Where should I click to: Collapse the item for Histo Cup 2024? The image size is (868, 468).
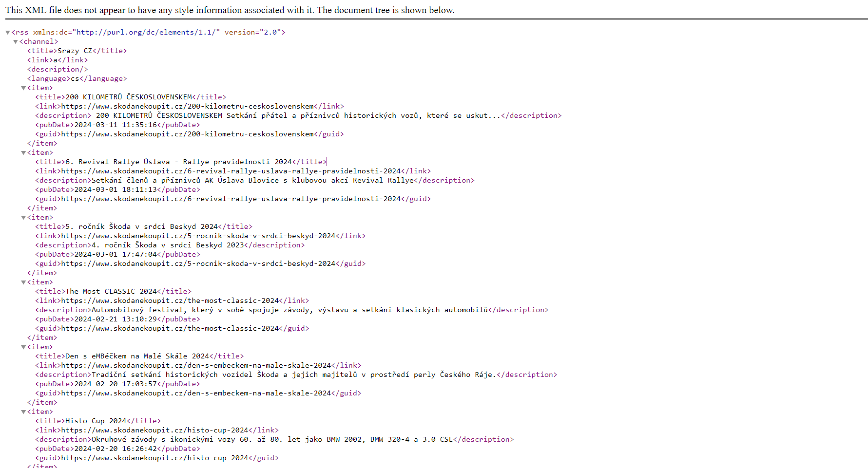[23, 412]
